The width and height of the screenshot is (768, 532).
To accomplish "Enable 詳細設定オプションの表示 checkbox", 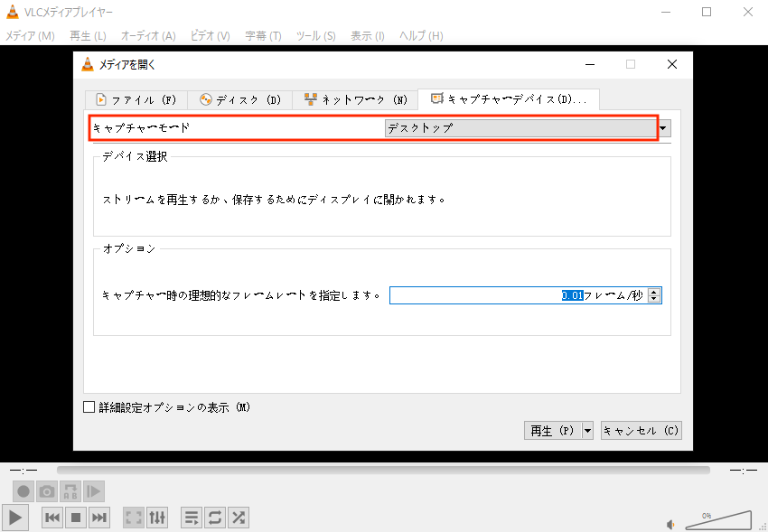I will point(89,407).
